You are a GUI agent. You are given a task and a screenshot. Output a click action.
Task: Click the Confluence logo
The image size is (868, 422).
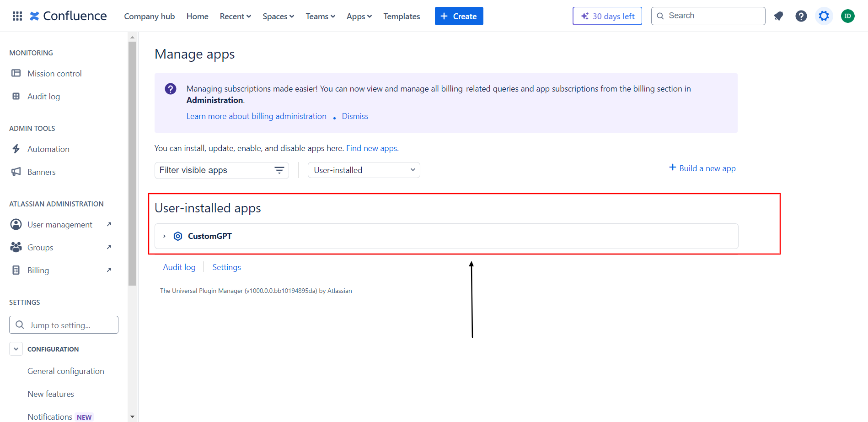[68, 16]
